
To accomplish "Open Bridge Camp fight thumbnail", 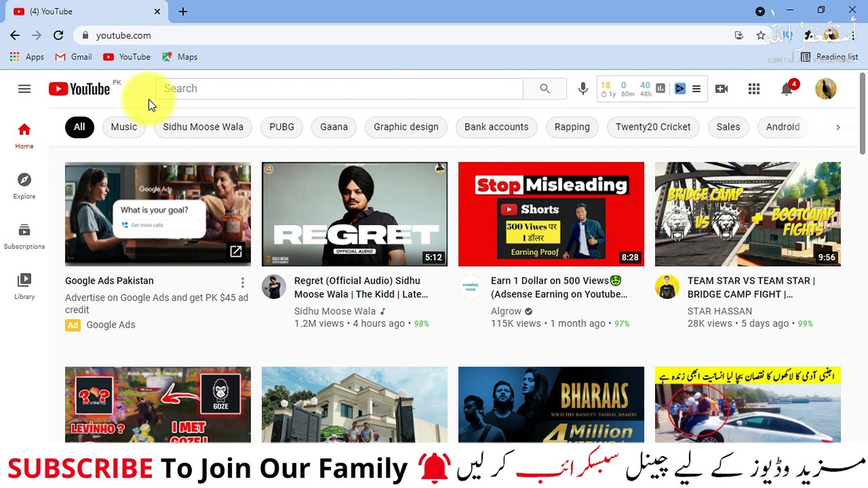I will (x=748, y=214).
